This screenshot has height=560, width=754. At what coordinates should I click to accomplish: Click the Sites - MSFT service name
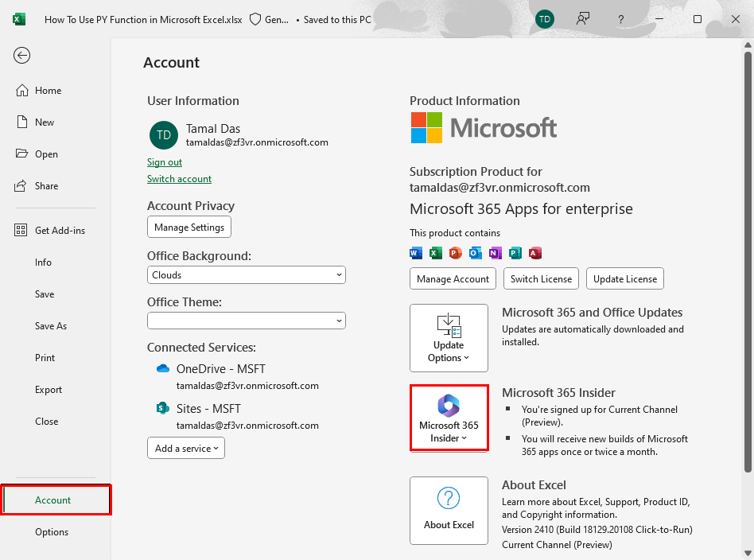click(x=208, y=408)
